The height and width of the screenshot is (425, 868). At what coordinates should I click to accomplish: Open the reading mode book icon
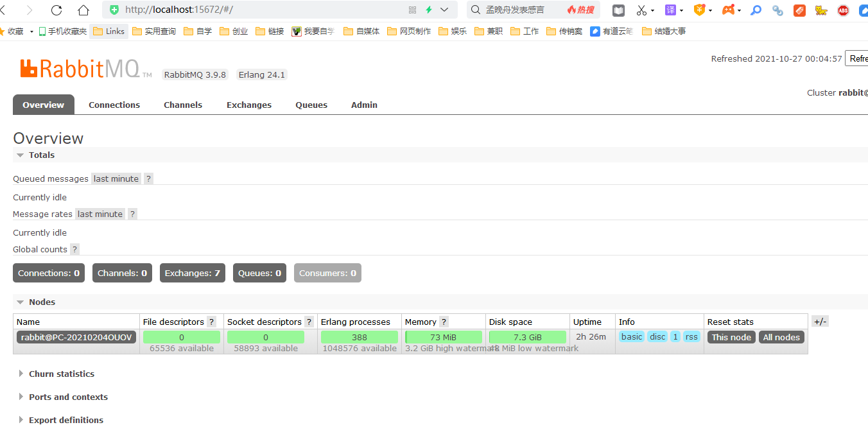pyautogui.click(x=618, y=10)
